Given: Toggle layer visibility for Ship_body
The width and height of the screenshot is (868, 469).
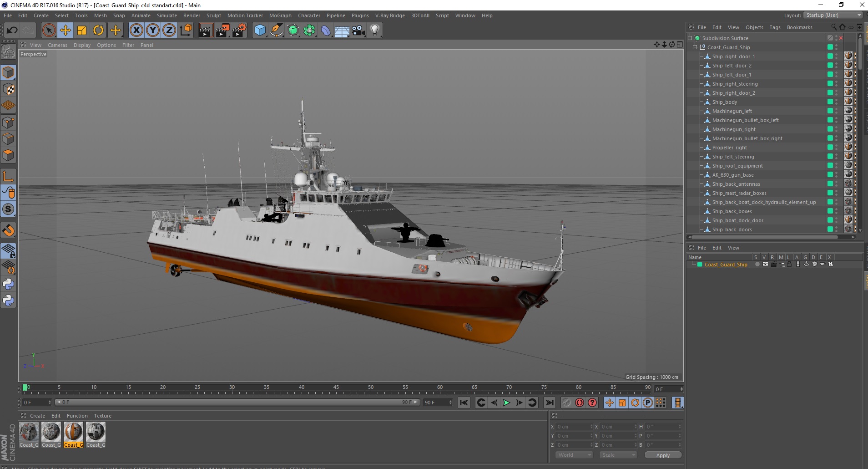Looking at the screenshot, I should coord(830,102).
